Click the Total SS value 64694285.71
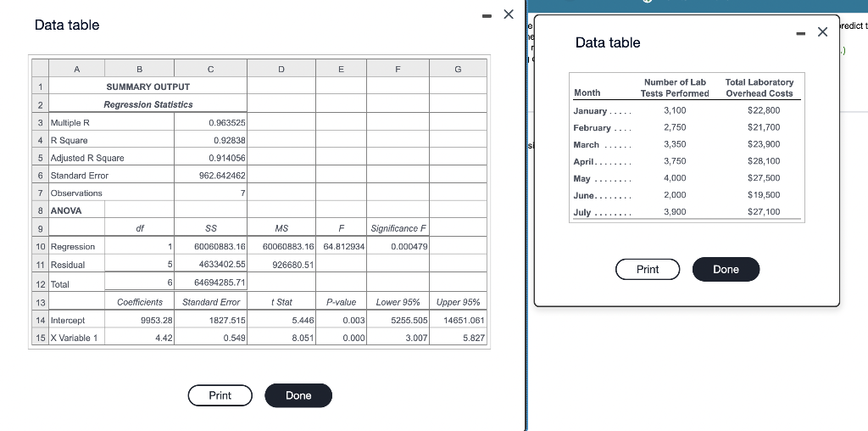 pos(220,283)
